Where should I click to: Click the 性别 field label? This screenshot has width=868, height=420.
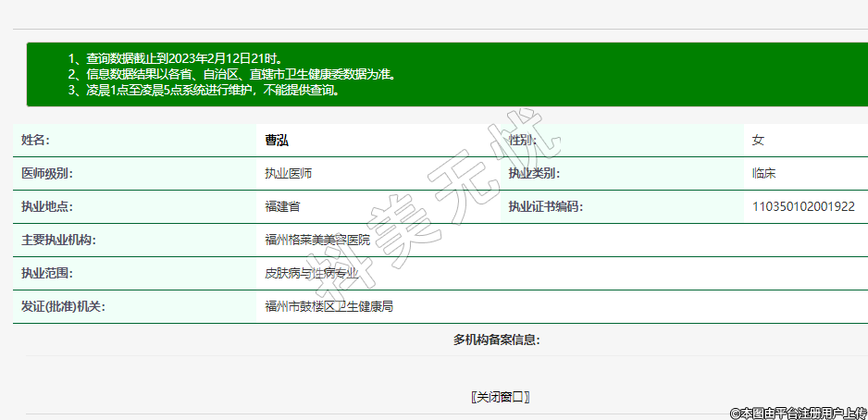click(x=522, y=140)
